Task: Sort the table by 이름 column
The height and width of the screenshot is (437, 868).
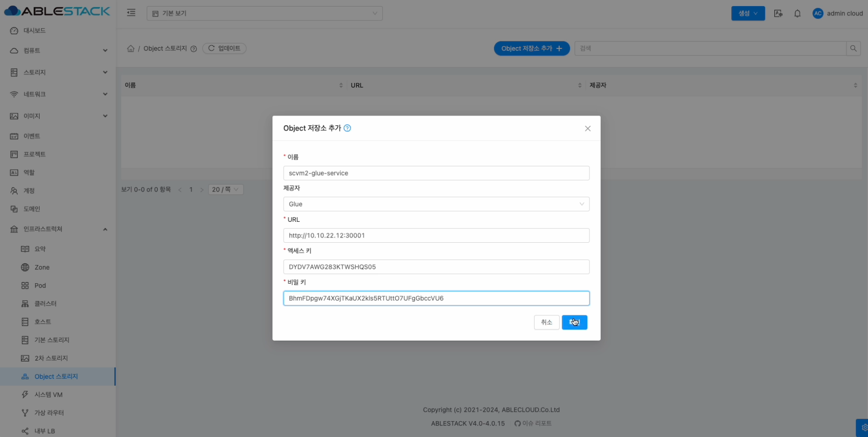Action: (341, 85)
